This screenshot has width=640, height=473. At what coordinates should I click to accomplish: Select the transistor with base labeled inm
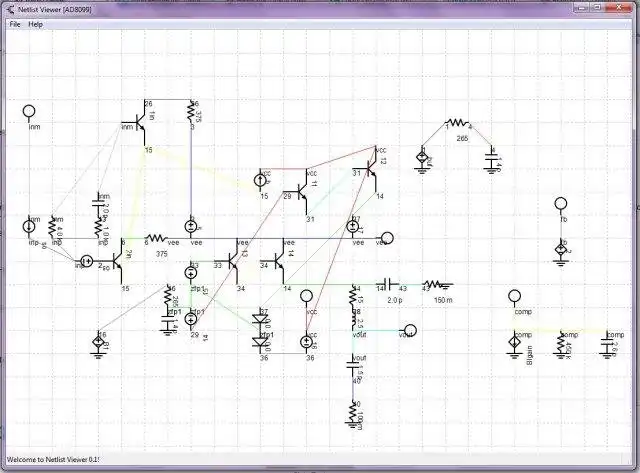(x=137, y=122)
